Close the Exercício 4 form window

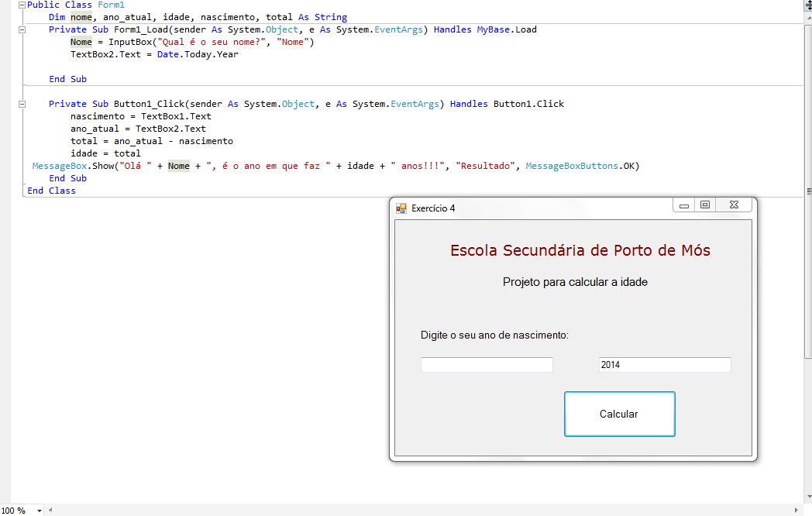pos(734,205)
